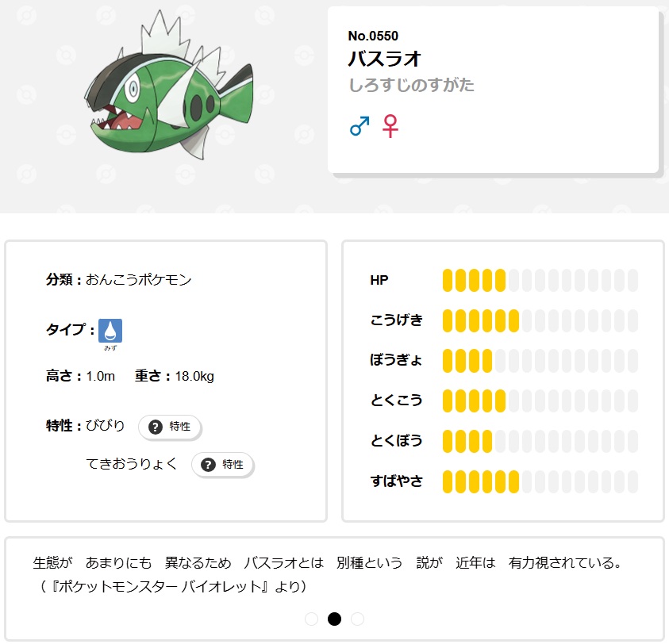Image resolution: width=669 pixels, height=644 pixels.
Task: Click the HP stat gauge bar
Action: pyautogui.click(x=540, y=280)
